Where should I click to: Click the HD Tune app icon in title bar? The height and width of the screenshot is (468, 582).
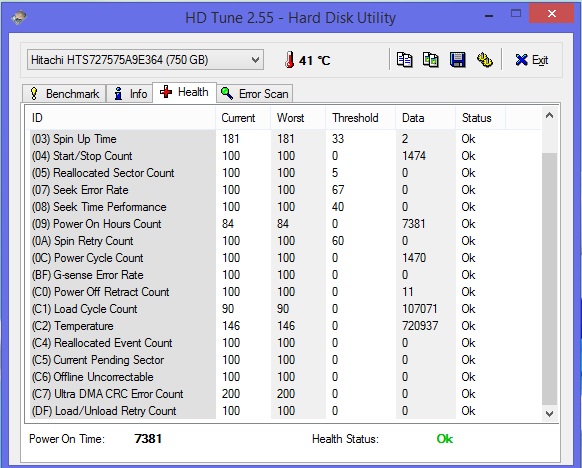coord(19,17)
